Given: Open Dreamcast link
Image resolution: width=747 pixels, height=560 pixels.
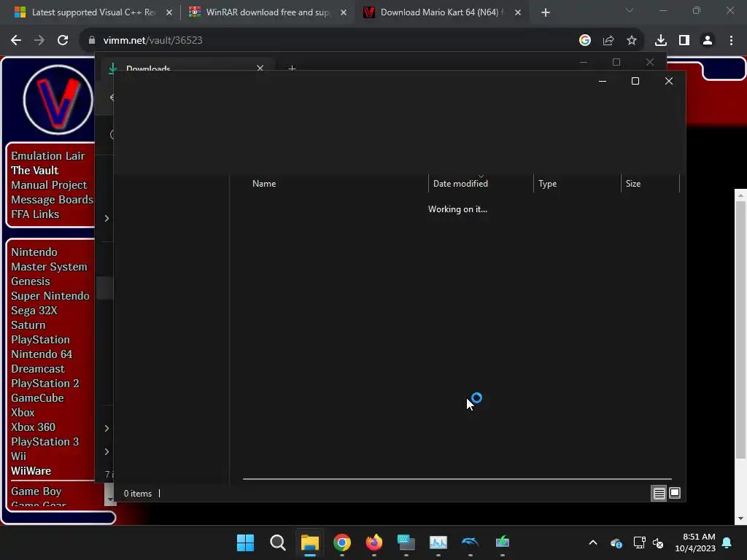Looking at the screenshot, I should pyautogui.click(x=38, y=369).
